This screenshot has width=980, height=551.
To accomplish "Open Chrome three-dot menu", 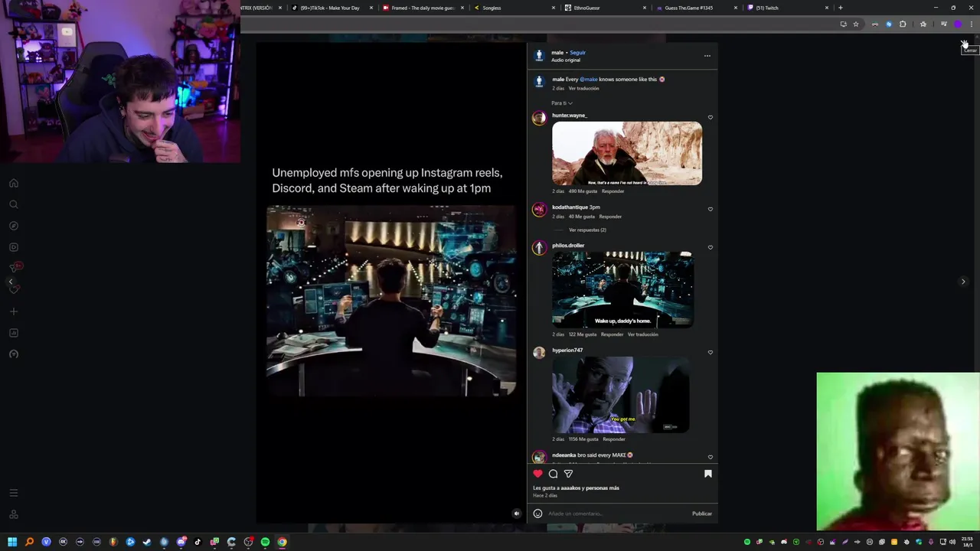I will tap(972, 24).
